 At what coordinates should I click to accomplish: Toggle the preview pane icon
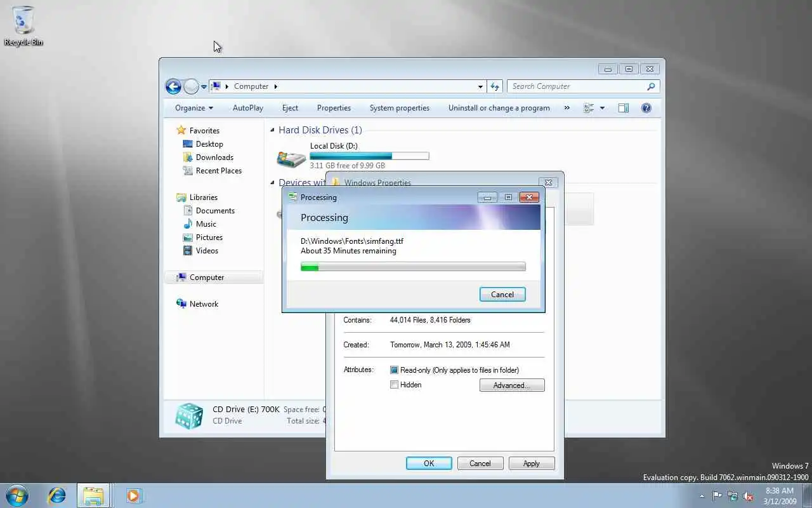click(x=624, y=108)
